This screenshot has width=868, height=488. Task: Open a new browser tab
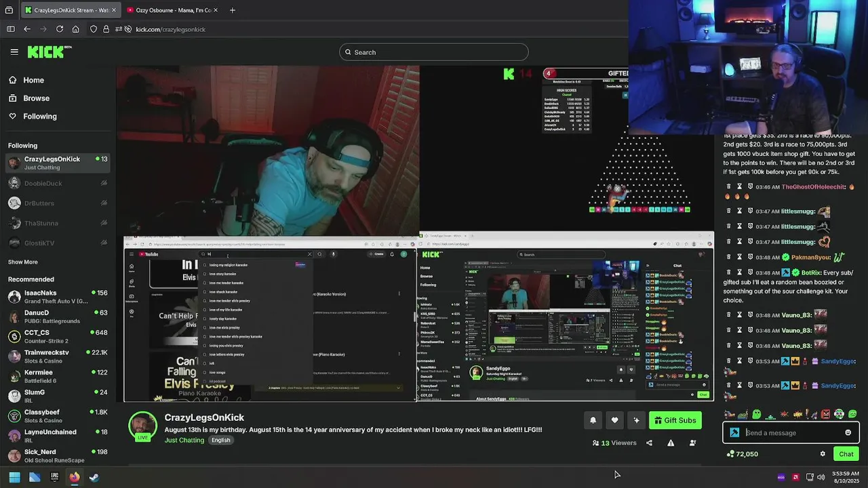pos(232,10)
